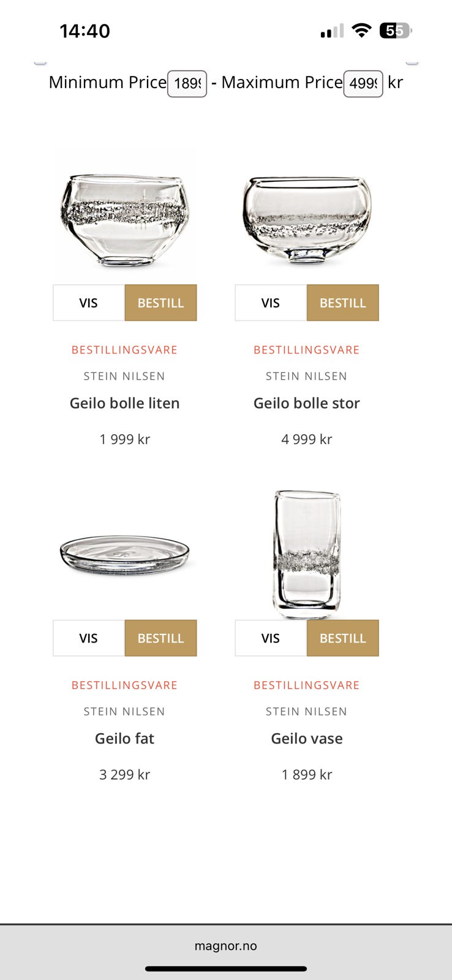Tap BESTILLINGSVARE label under Geilo vase

pyautogui.click(x=306, y=685)
